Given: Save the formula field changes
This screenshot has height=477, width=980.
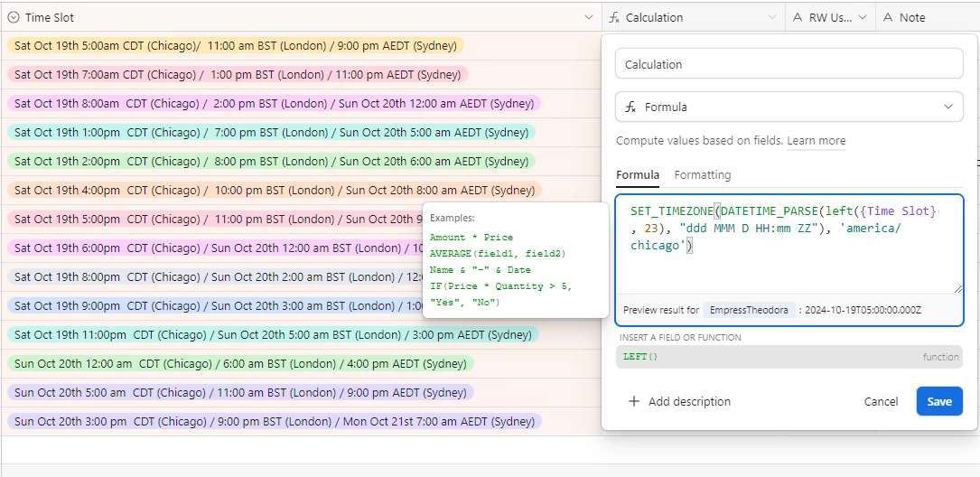Looking at the screenshot, I should (x=939, y=401).
